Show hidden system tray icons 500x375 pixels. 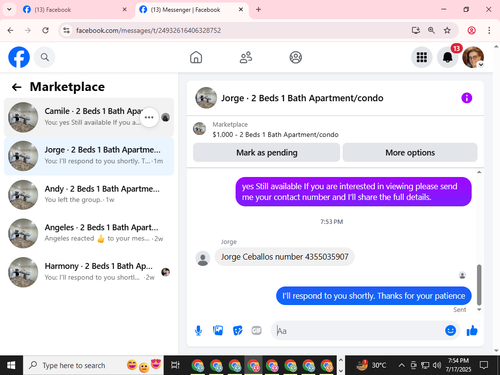pyautogui.click(x=402, y=365)
